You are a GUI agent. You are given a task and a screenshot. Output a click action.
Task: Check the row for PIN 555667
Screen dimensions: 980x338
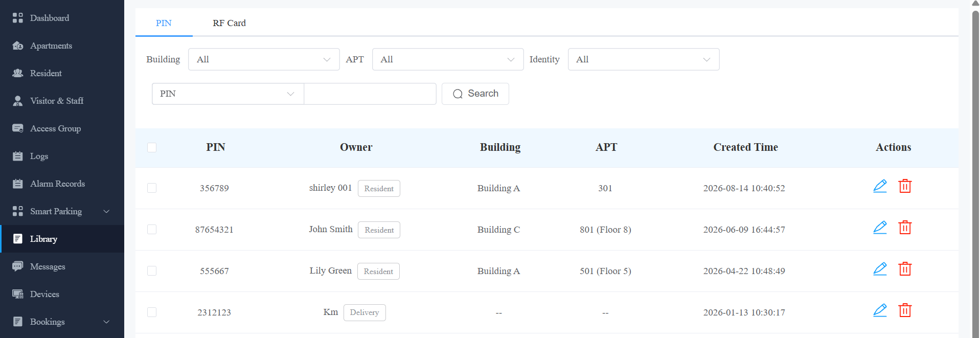[x=152, y=271]
